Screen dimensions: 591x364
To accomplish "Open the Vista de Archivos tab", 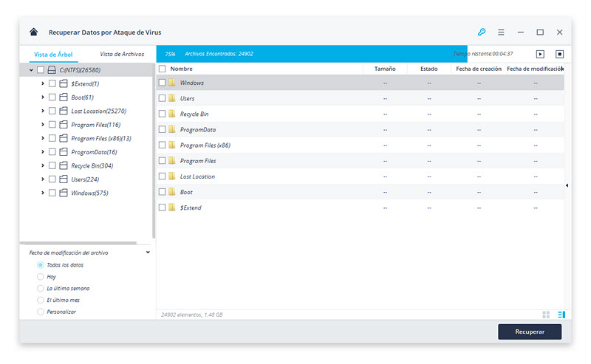I will pos(122,54).
